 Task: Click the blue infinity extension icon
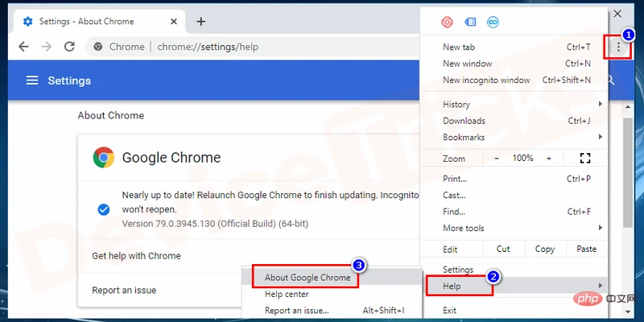point(493,23)
